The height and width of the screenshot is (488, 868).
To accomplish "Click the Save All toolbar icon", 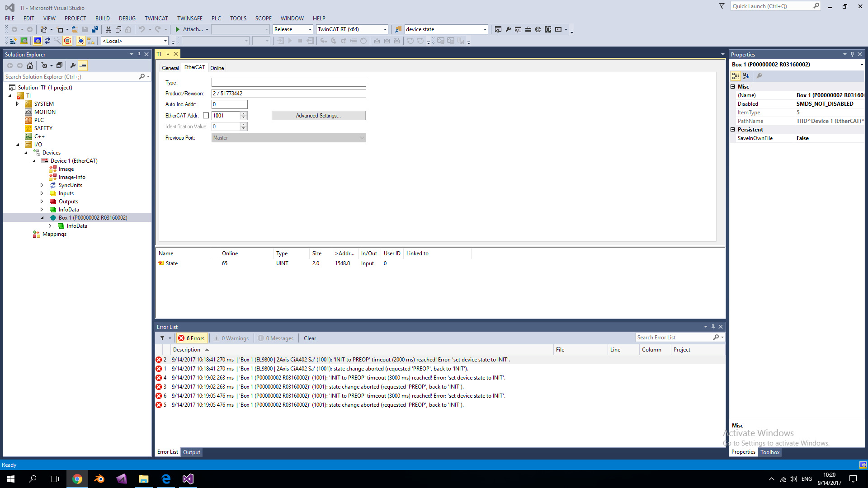I will (x=94, y=29).
